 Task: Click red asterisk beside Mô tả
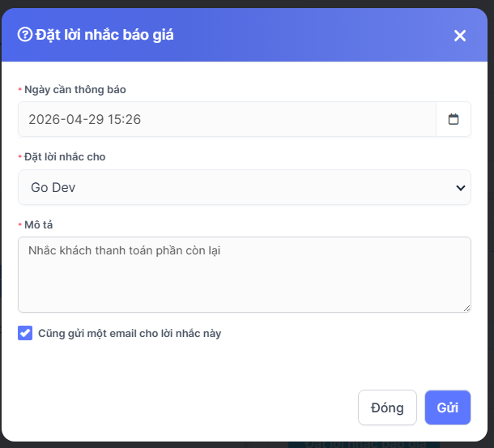pos(19,224)
